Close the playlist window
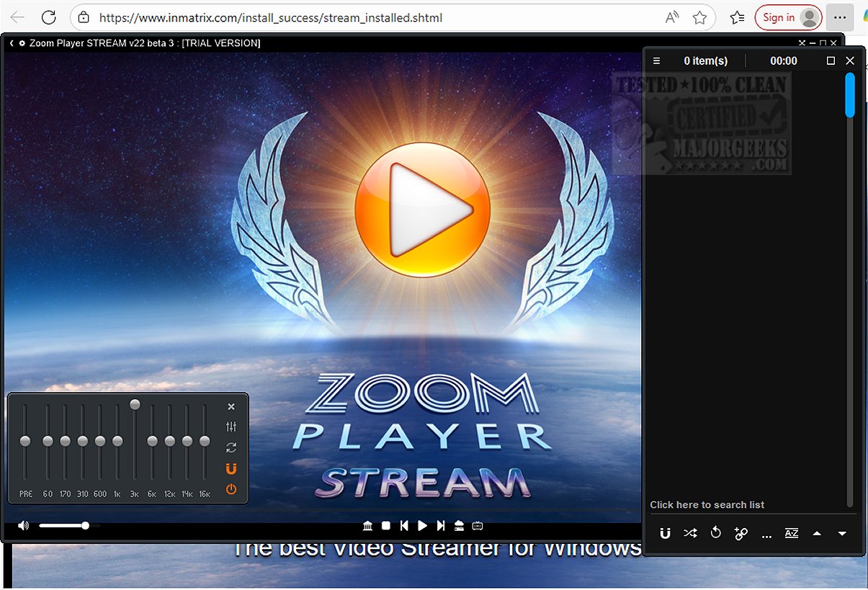Viewport: 868px width, 590px height. pyautogui.click(x=850, y=61)
